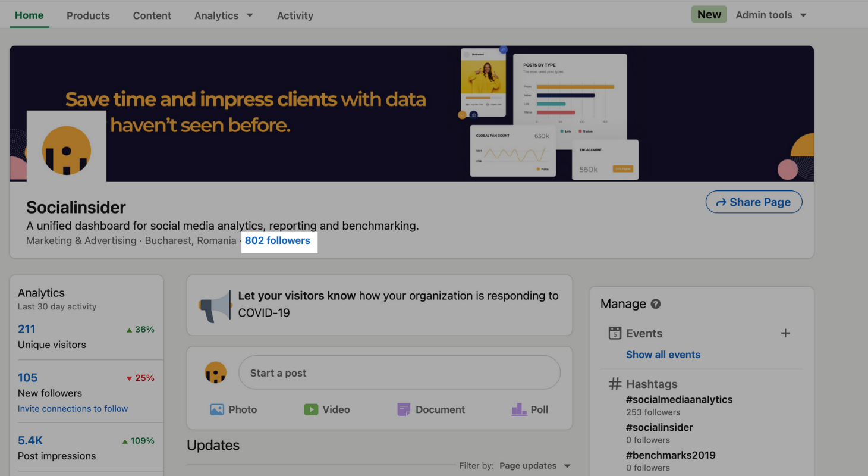Click Show all events link

click(x=663, y=355)
